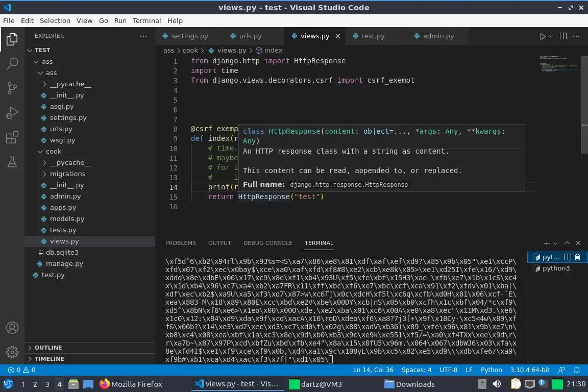
Task: Open the Accounts icon
Action: [12, 328]
